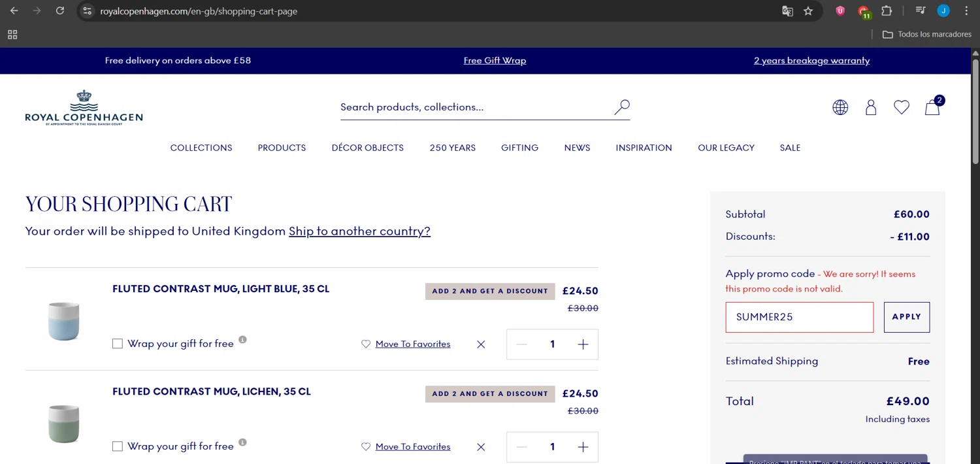Increase quantity of Light Blue mug

point(583,344)
